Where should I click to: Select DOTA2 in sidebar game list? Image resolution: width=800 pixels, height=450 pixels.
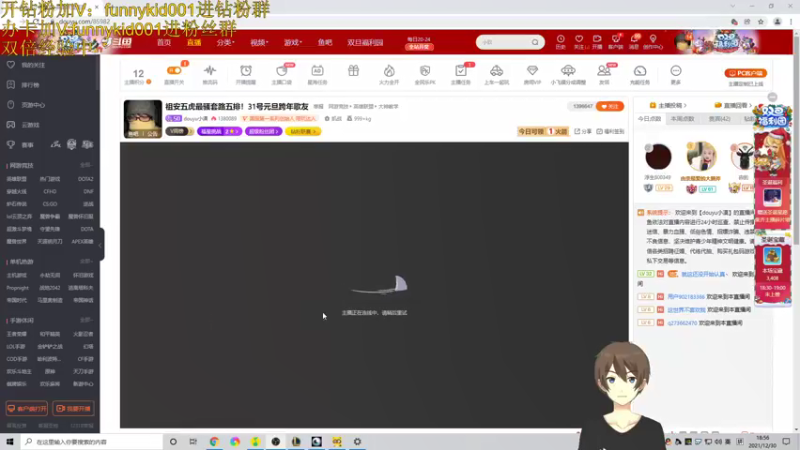[85, 179]
